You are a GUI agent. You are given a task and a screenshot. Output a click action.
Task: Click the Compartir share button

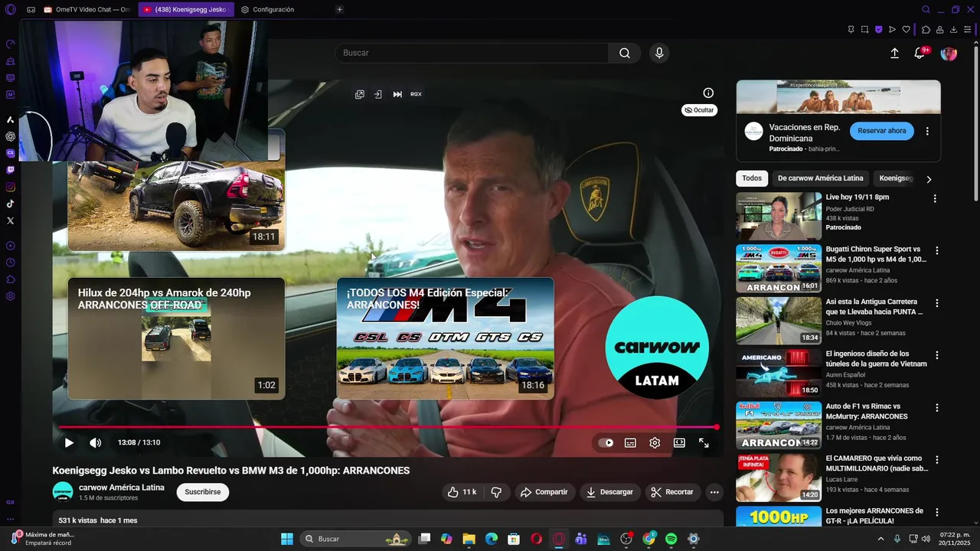544,492
